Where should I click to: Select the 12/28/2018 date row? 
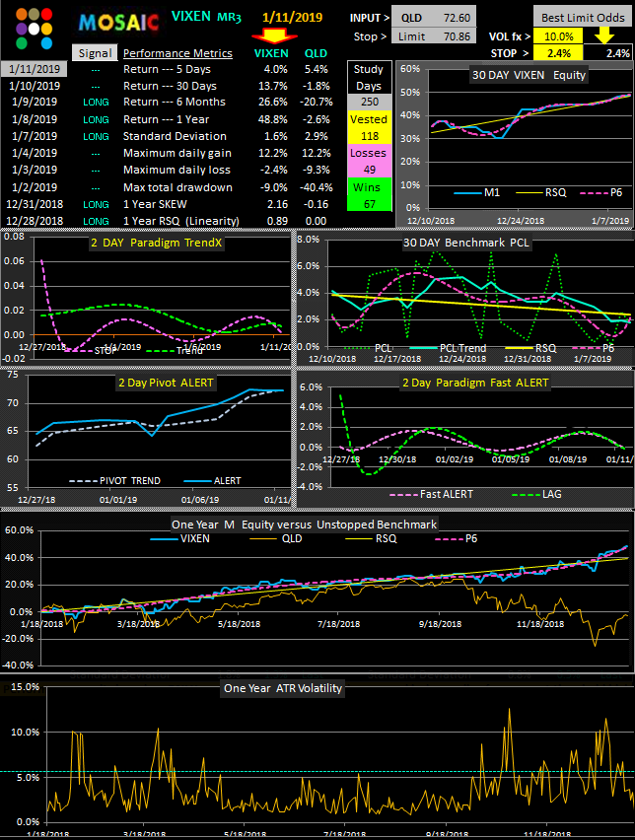point(35,221)
